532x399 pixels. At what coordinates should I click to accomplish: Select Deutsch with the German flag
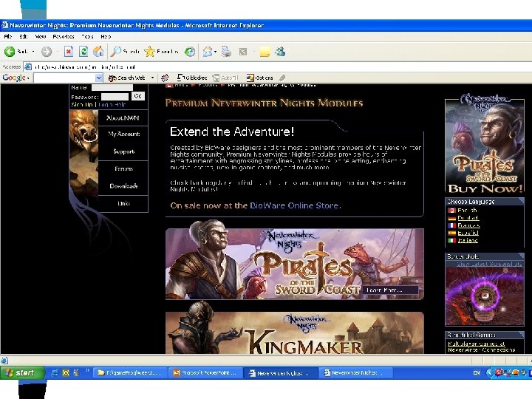463,218
